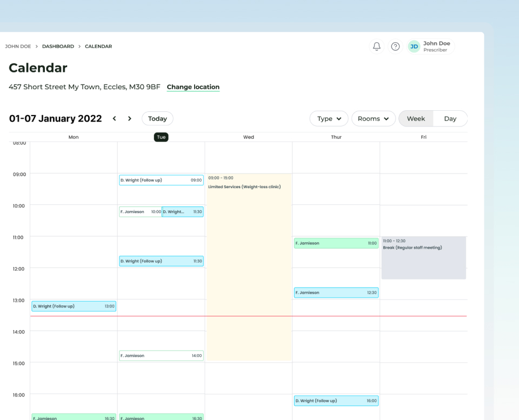This screenshot has width=519, height=420.
Task: Open CALENDAR breadcrumb
Action: point(98,46)
